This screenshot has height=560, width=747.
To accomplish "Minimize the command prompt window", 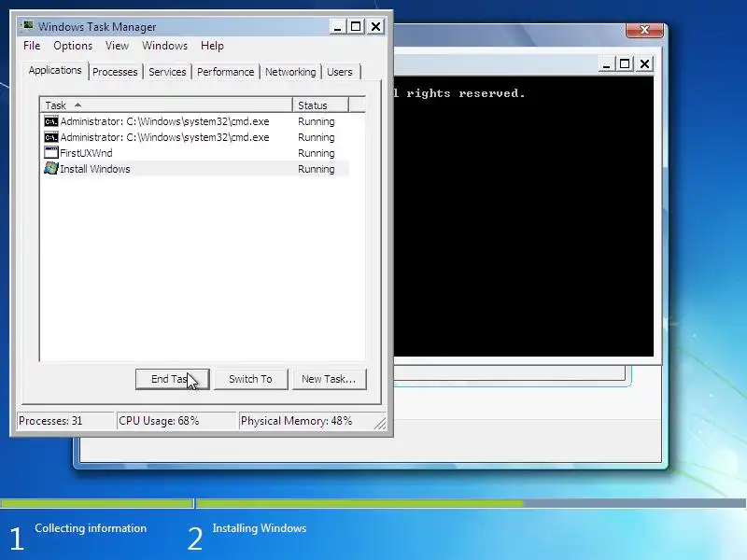I will [x=606, y=63].
